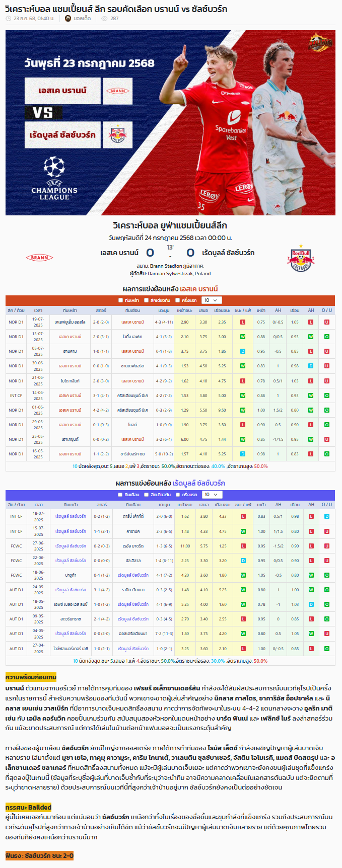Click the D result badge in Brann's 05-07-2025 row
The width and height of the screenshot is (342, 868).
coord(243,351)
